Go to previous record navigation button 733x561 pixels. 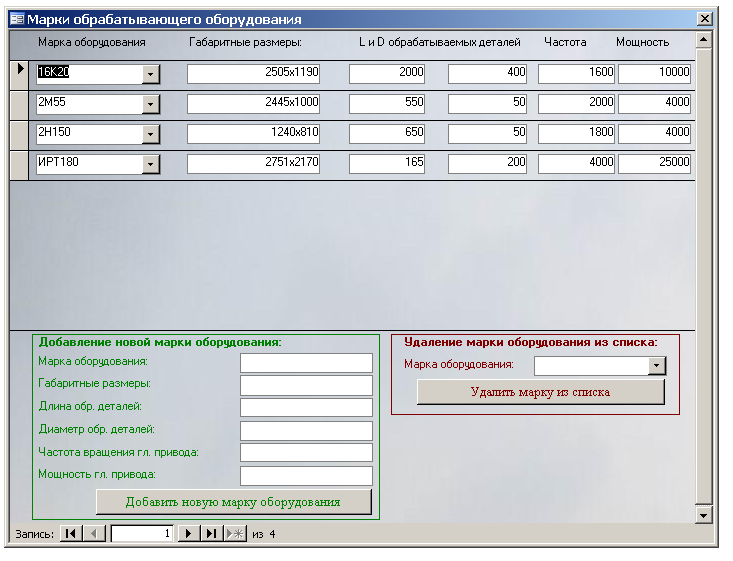point(95,533)
